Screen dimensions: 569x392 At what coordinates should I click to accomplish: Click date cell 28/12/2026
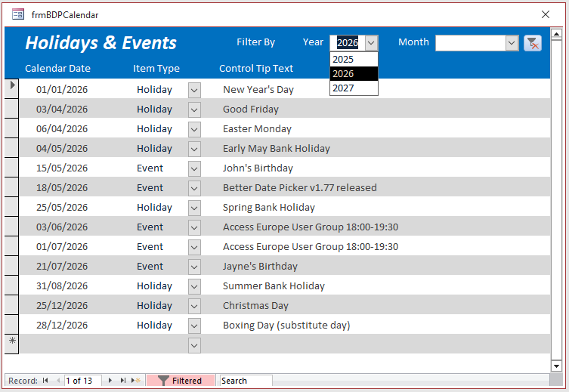pos(62,325)
